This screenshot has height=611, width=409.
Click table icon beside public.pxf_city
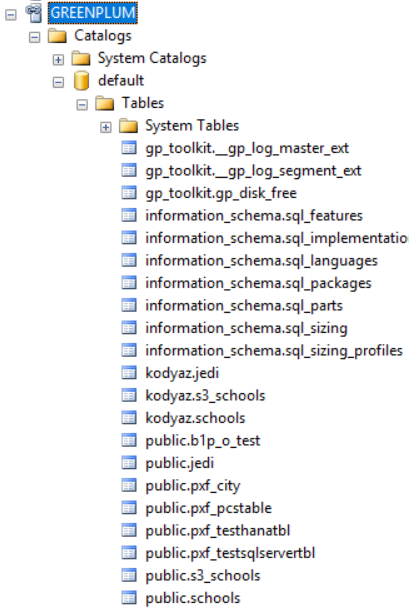[129, 486]
